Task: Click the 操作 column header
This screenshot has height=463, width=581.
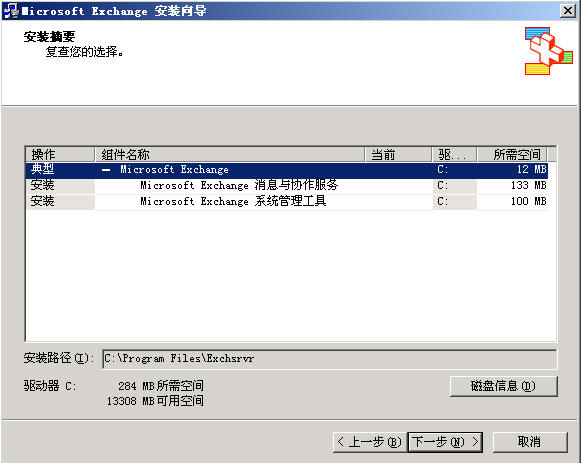Action: point(60,154)
